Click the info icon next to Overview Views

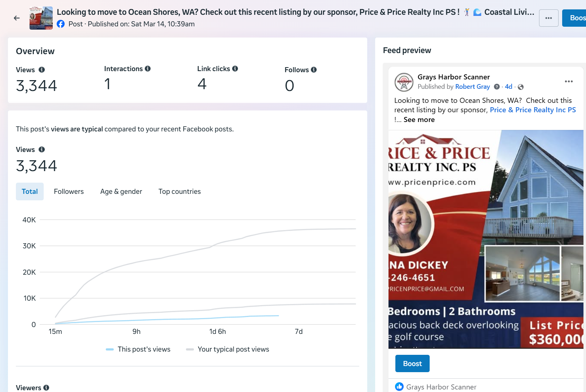[42, 70]
